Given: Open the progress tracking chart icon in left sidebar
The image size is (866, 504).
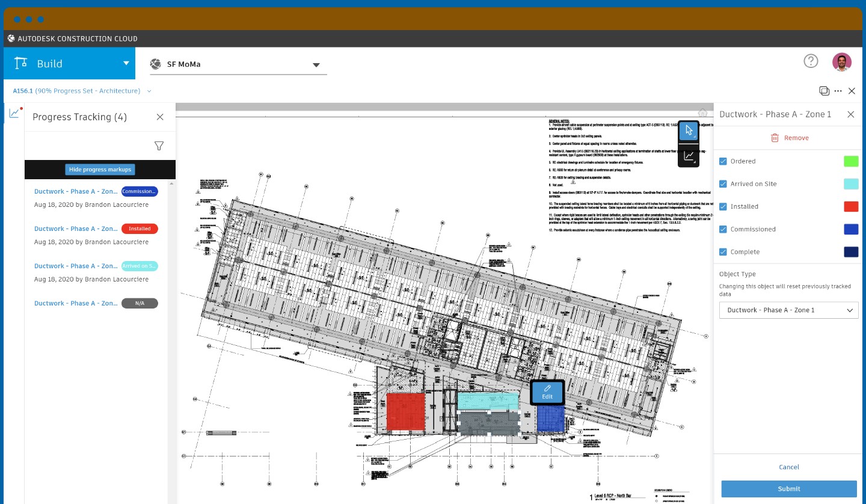Looking at the screenshot, I should (x=14, y=113).
